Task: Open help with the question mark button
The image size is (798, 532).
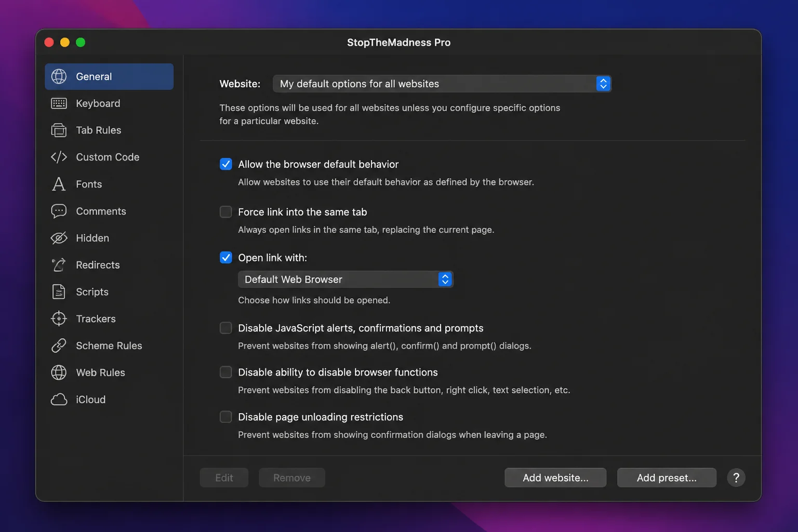Action: (x=736, y=477)
